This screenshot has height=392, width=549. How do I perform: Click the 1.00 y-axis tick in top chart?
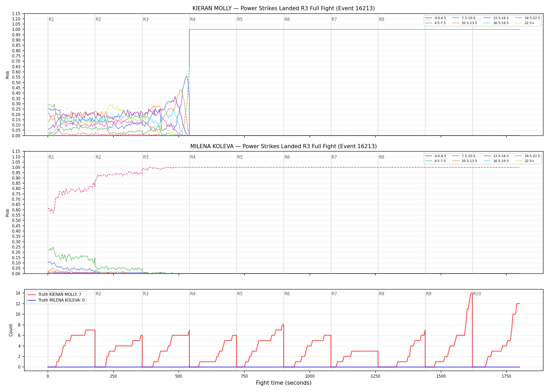point(16,30)
